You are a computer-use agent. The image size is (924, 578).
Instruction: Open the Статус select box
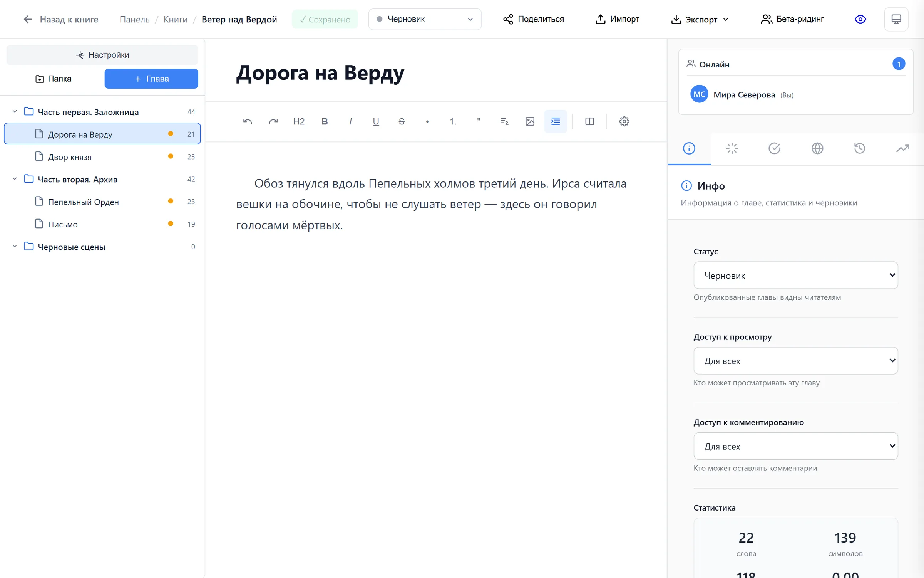click(795, 275)
